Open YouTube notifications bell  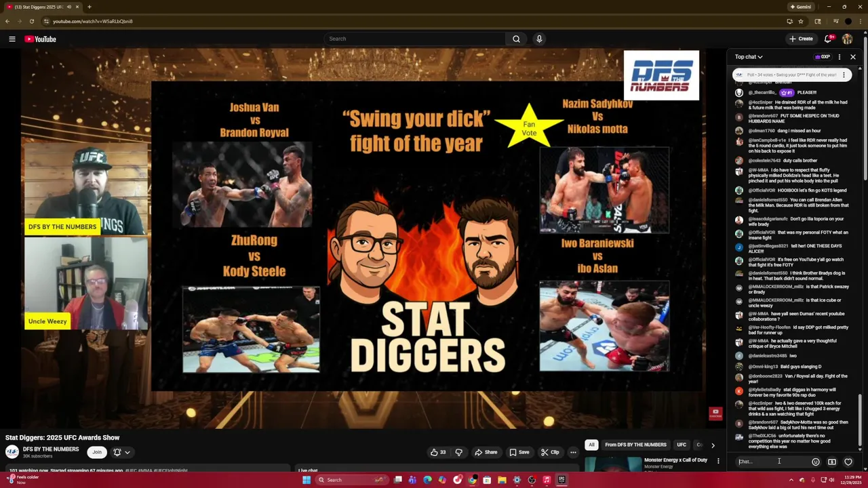(827, 39)
